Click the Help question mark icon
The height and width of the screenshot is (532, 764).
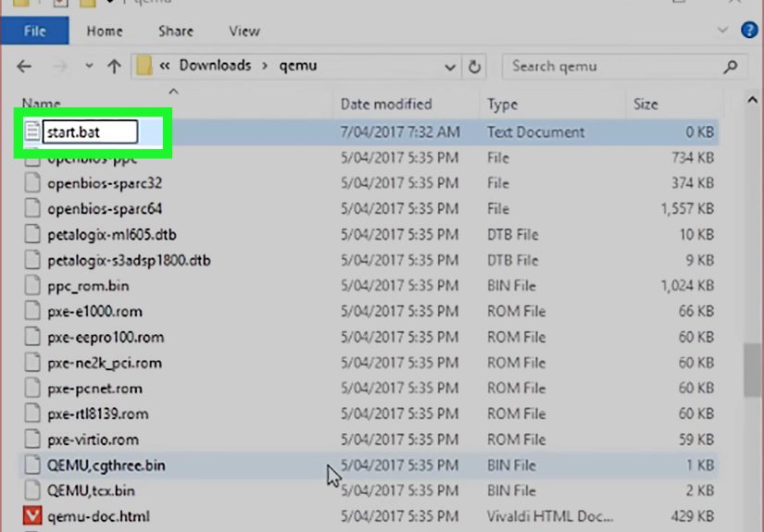coord(749,31)
